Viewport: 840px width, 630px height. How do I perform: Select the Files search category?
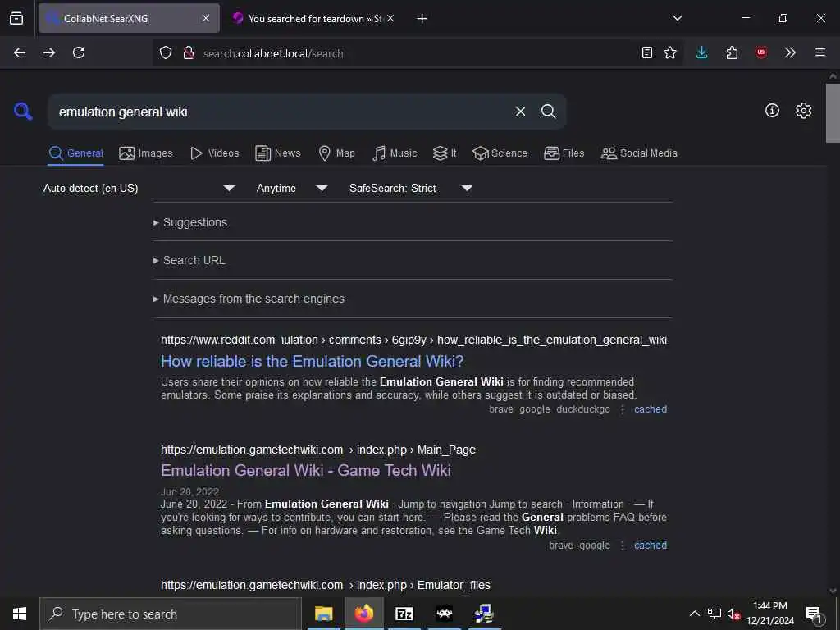point(564,153)
